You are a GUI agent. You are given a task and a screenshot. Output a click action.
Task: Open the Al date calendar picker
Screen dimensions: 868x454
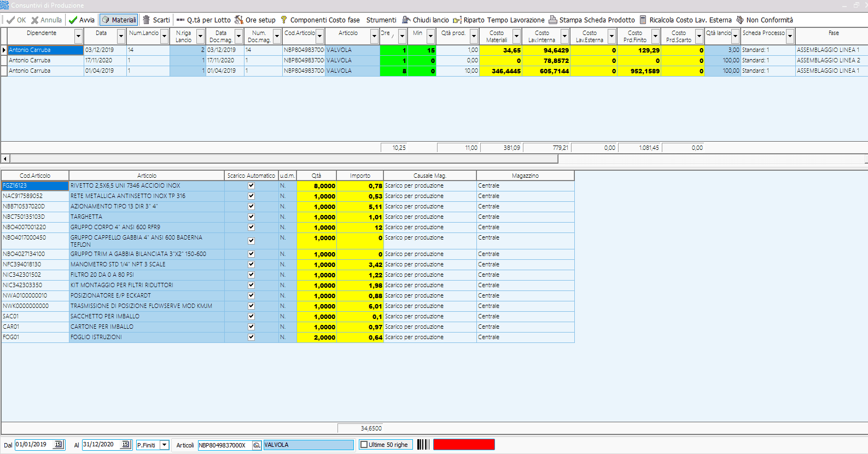click(x=126, y=445)
